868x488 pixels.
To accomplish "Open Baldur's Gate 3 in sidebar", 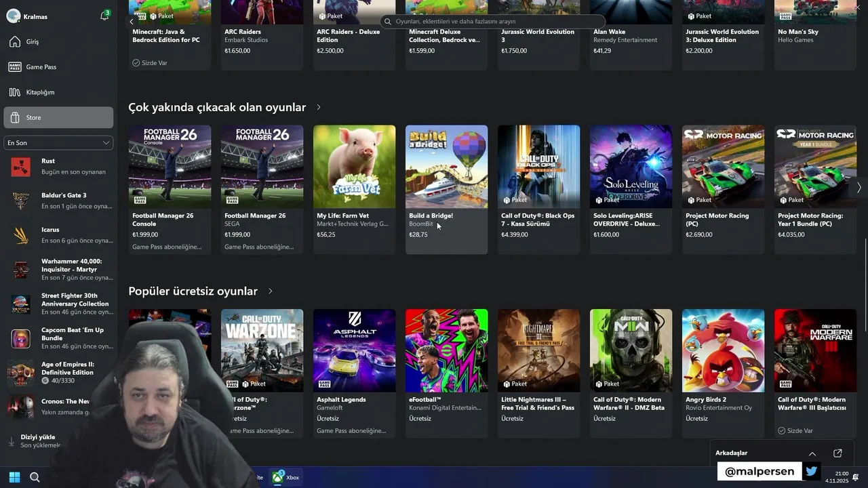I will coord(58,201).
